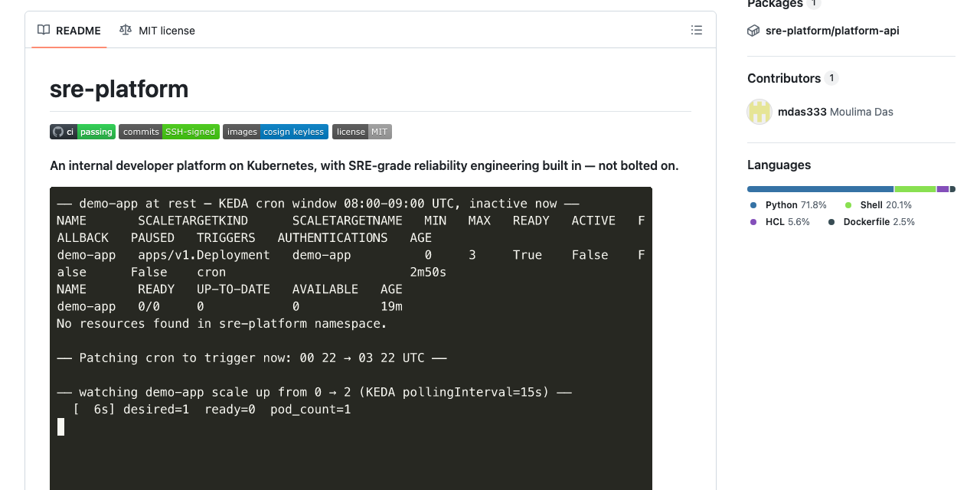Click the 'Moulima Das' contributor name
The image size is (980, 490).
point(861,112)
